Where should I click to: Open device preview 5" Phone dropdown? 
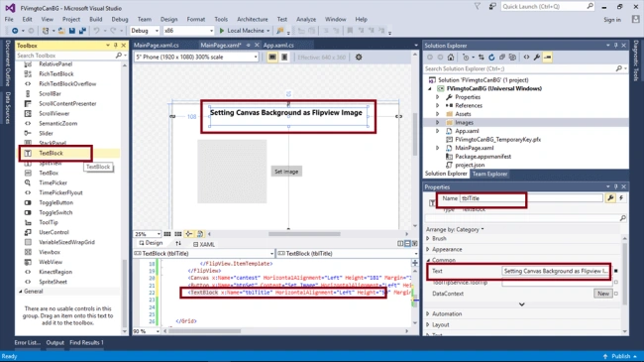point(196,58)
